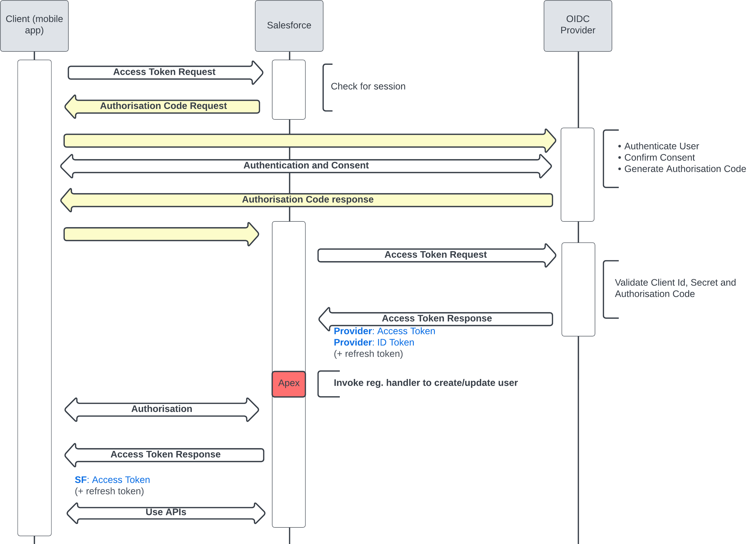Click the Generate Authorisation Code bullet text
This screenshot has height=544, width=756.
pyautogui.click(x=685, y=169)
